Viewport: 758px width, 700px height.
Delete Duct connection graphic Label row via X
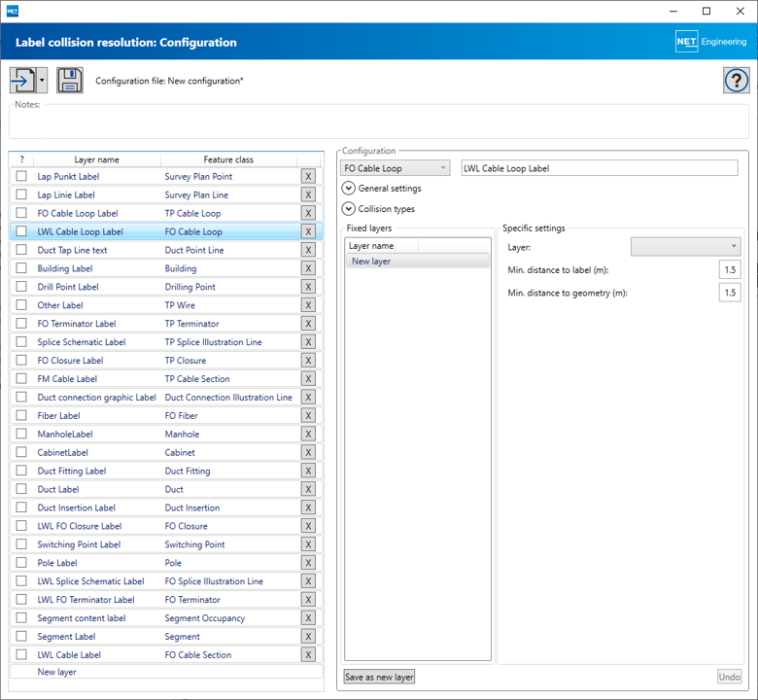point(308,397)
